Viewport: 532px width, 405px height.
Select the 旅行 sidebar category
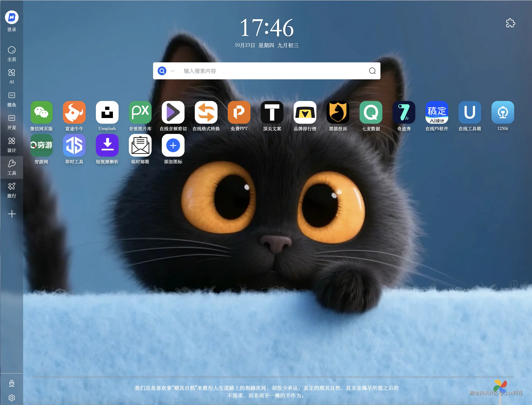click(x=12, y=190)
